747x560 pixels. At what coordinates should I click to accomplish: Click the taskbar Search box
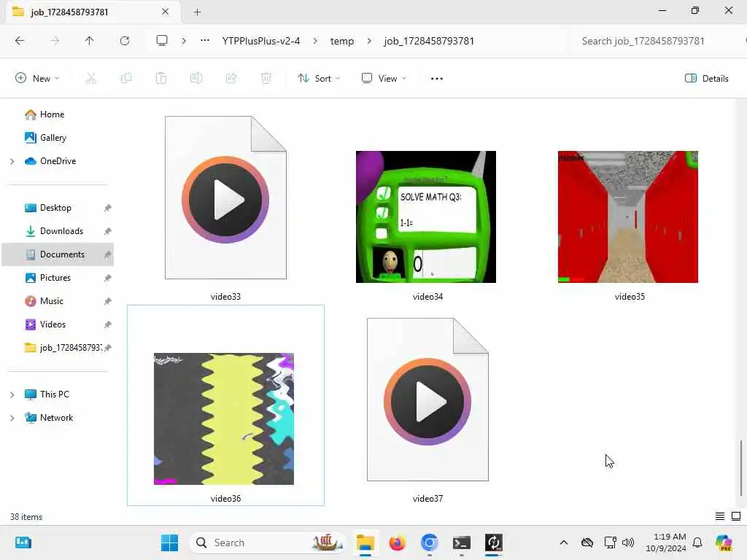click(x=268, y=542)
